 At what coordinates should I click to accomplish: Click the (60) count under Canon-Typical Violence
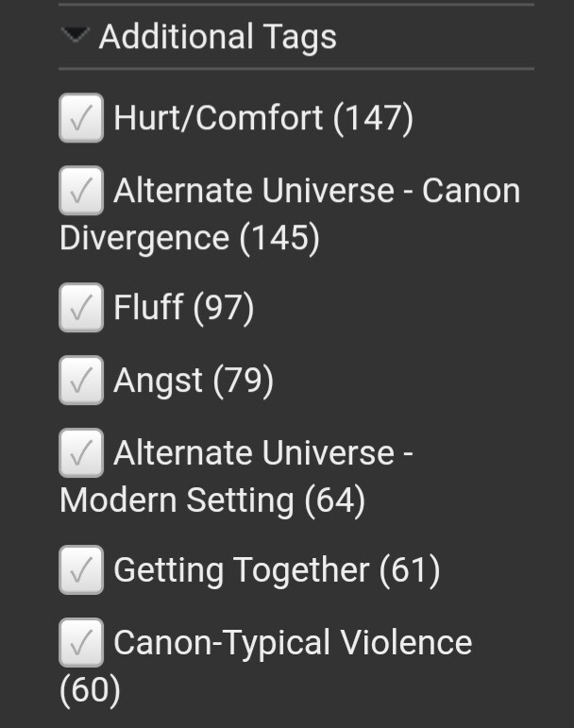click(90, 691)
